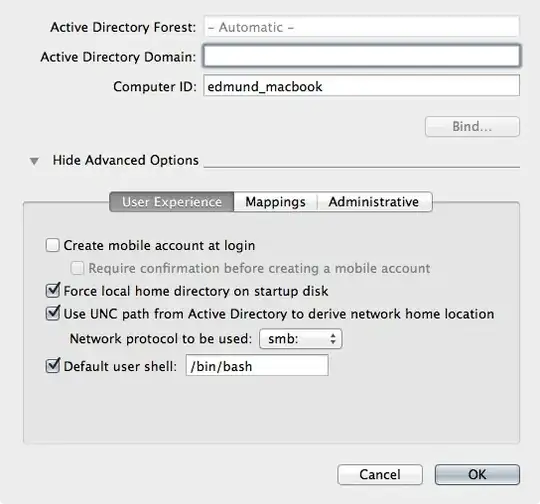Focus the Active Directory Forest field
Image resolution: width=540 pixels, height=504 pixels.
point(361,27)
